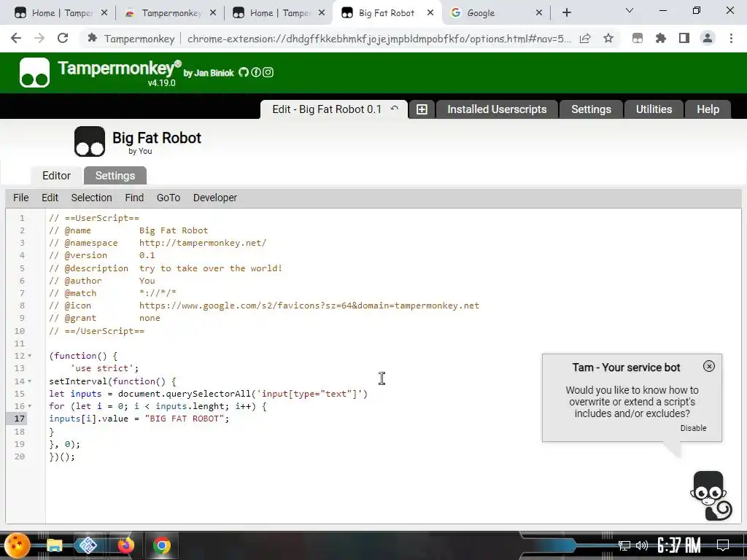The height and width of the screenshot is (560, 747).
Task: Select the Editor tab
Action: (x=56, y=176)
